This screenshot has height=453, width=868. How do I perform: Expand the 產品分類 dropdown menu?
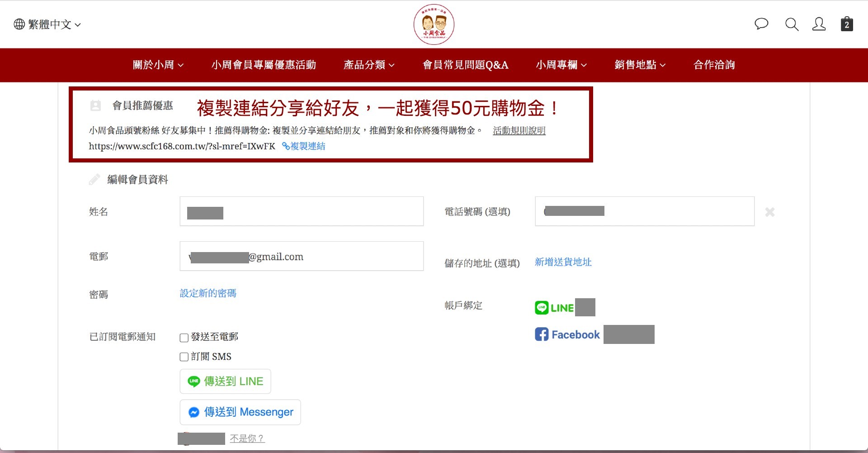click(x=369, y=65)
